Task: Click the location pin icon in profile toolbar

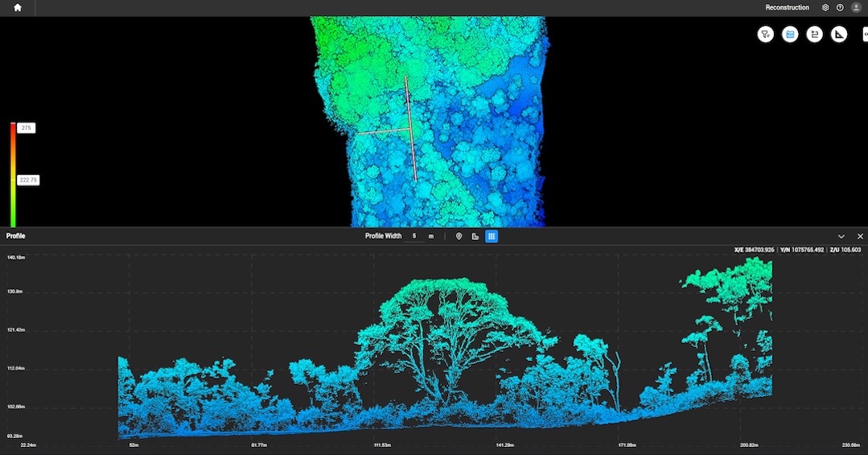Action: [x=459, y=236]
